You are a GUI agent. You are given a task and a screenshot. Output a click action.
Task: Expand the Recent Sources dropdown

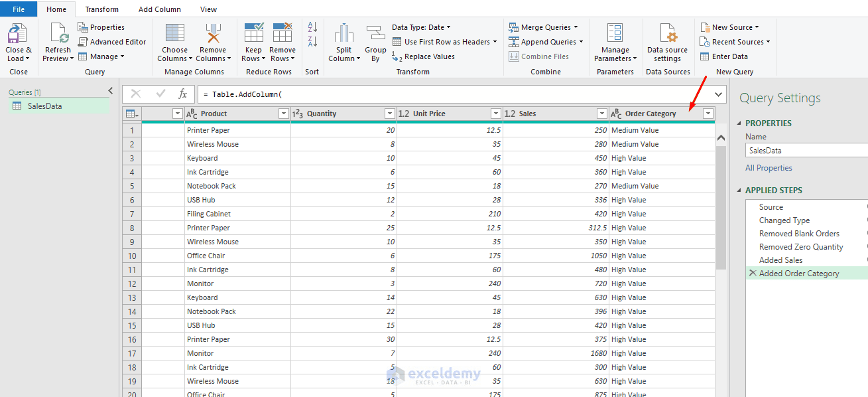click(768, 42)
